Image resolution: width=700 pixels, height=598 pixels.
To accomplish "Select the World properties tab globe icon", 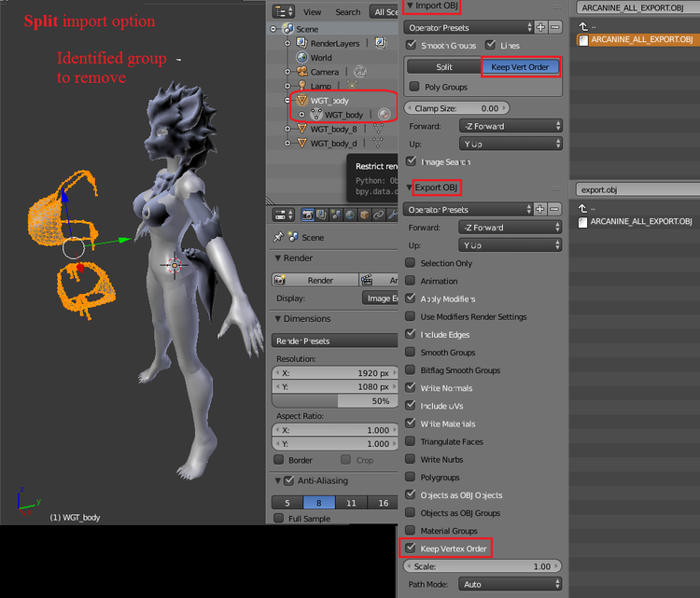I will (x=350, y=216).
